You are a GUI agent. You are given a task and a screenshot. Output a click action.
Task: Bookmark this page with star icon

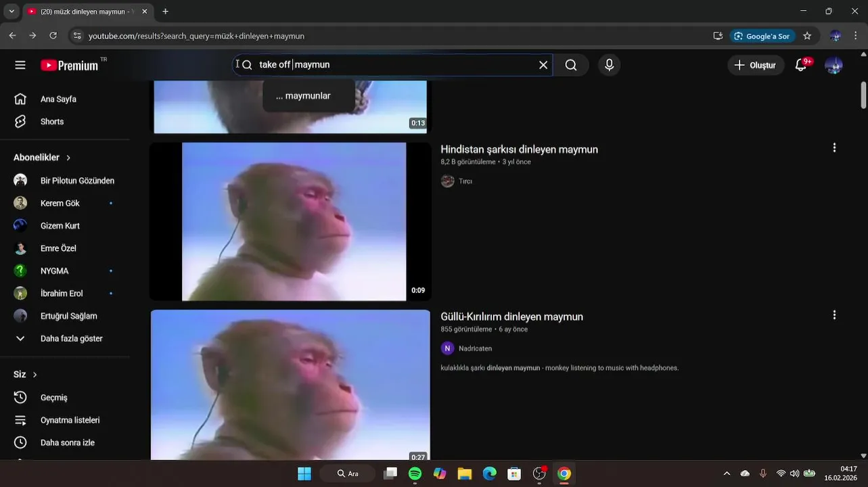[807, 36]
